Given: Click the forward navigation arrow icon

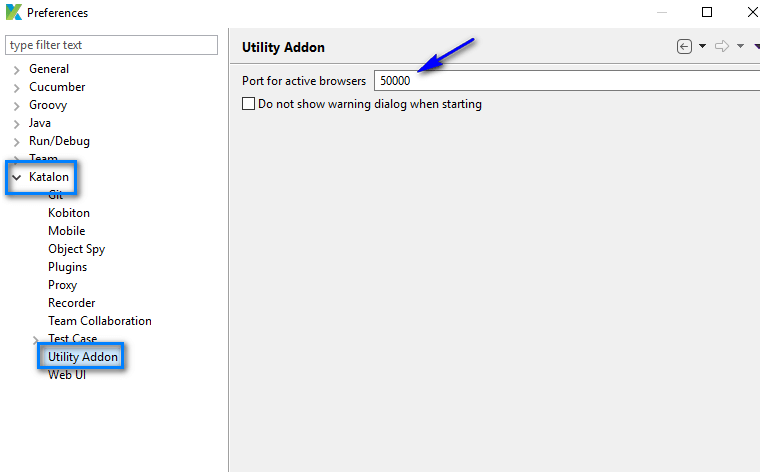Looking at the screenshot, I should pyautogui.click(x=722, y=47).
